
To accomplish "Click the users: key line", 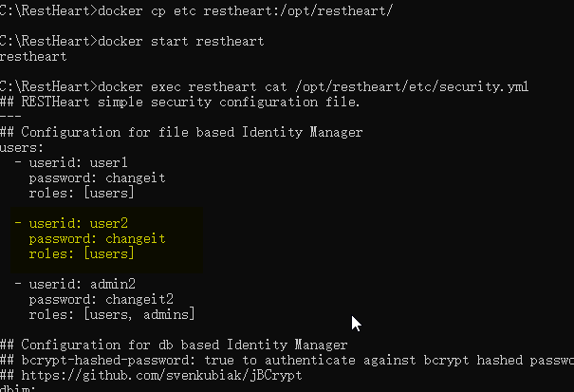I will point(22,148).
